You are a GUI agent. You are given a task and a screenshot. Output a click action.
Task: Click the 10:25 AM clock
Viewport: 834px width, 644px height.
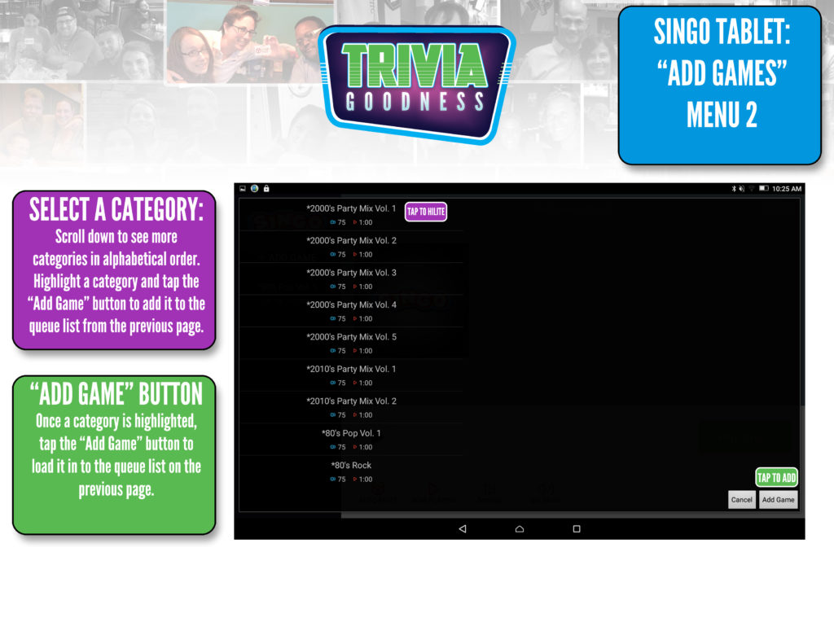pyautogui.click(x=787, y=189)
